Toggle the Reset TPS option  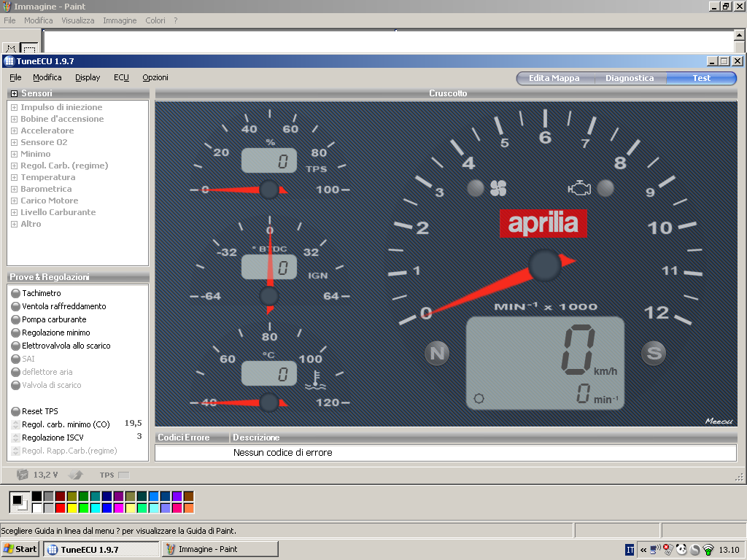16,411
